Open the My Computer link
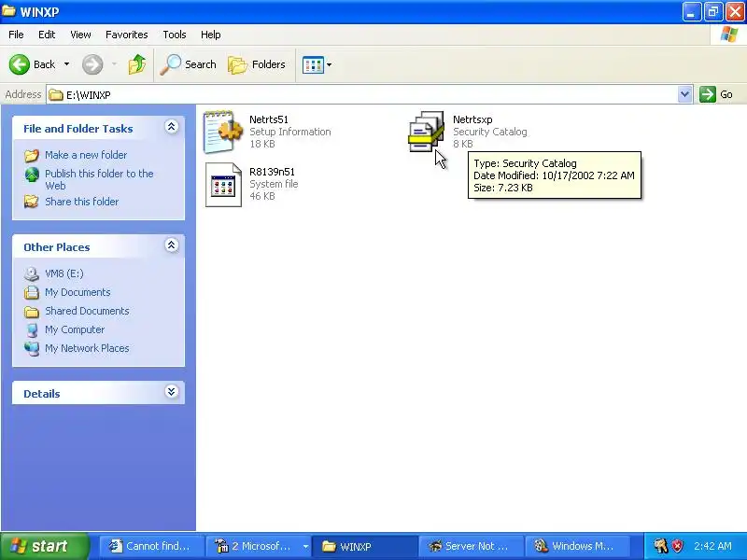This screenshot has height=560, width=747. (x=75, y=329)
